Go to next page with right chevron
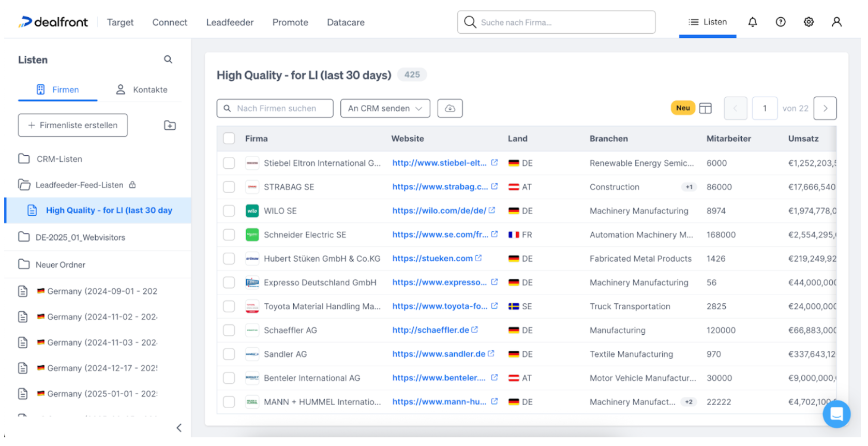The width and height of the screenshot is (868, 446). 825,108
